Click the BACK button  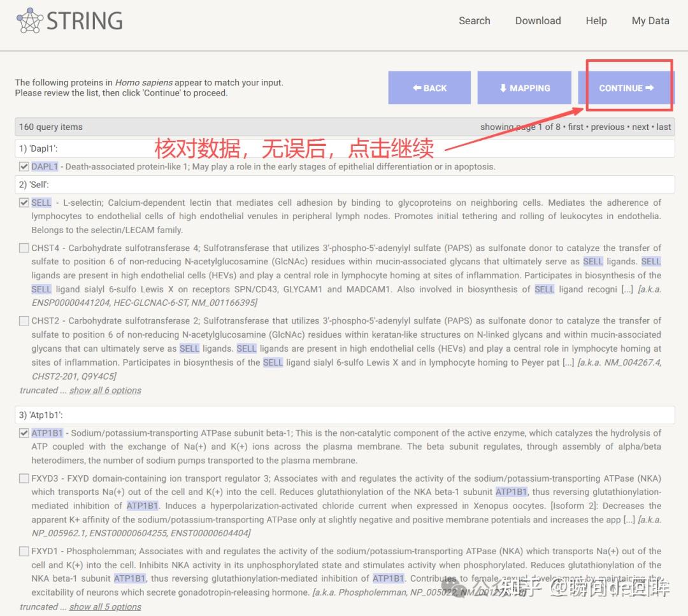429,88
